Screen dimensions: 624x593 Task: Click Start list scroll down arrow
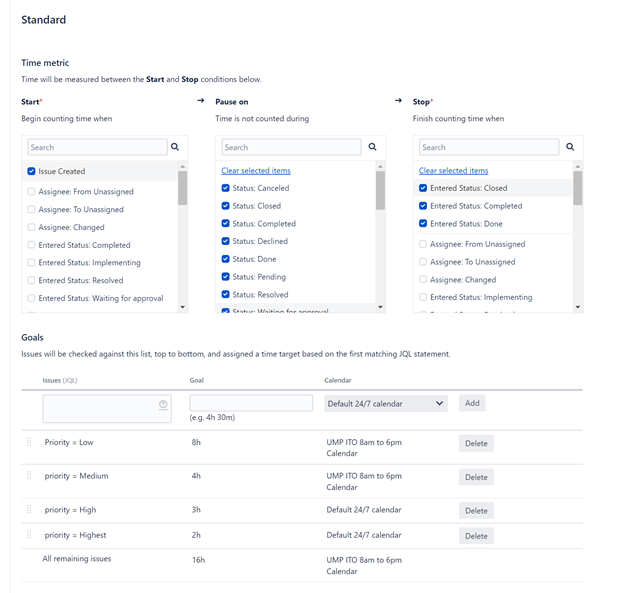tap(183, 307)
